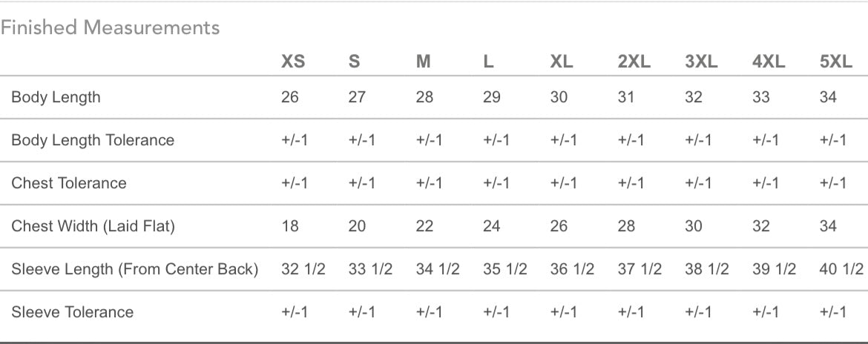Click the Sleeve Length value 36 1/2
The image size is (868, 344).
tap(573, 269)
